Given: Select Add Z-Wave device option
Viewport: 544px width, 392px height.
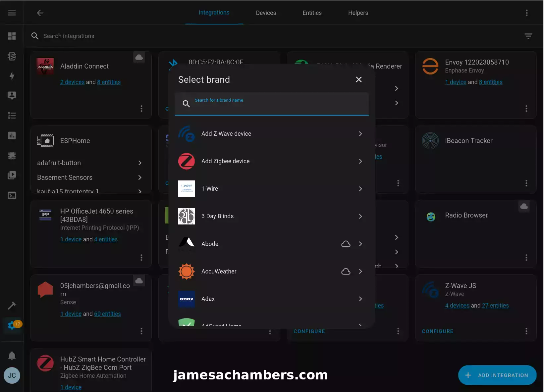Looking at the screenshot, I should coord(272,134).
